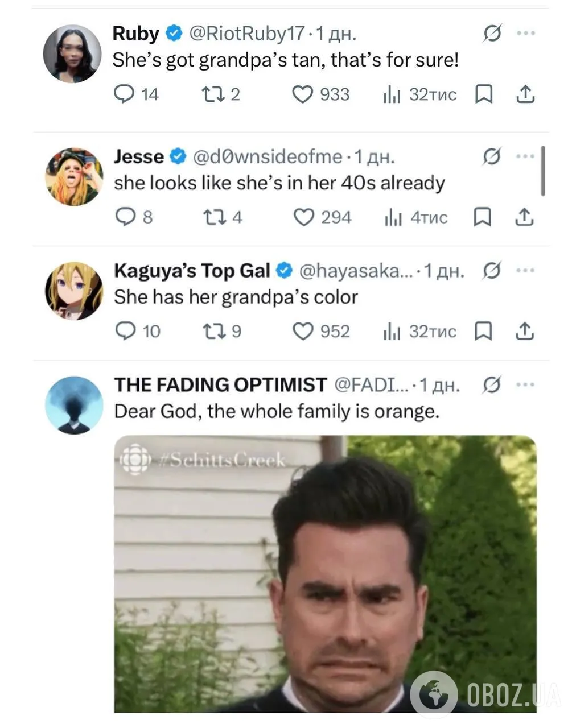Bookmark Ruby's tweet

[x=483, y=94]
